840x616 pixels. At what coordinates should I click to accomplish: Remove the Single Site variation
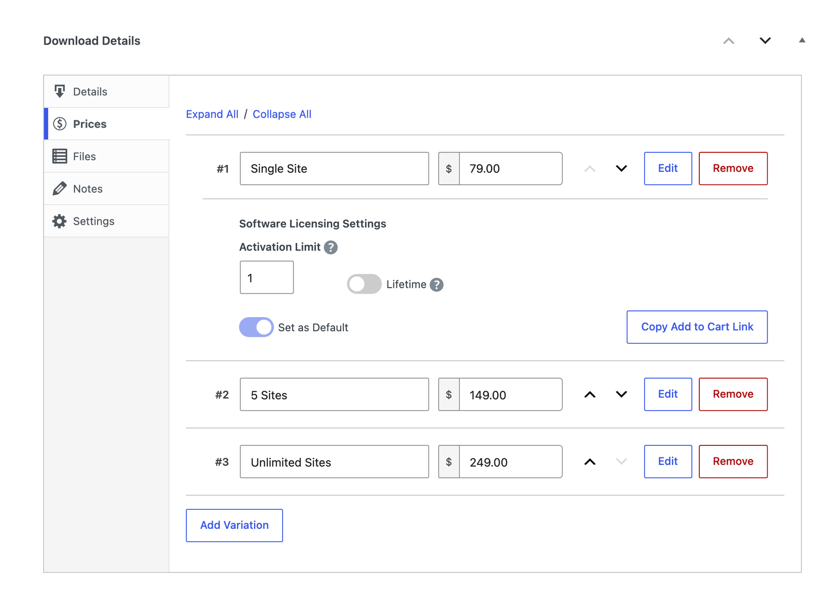(x=733, y=169)
